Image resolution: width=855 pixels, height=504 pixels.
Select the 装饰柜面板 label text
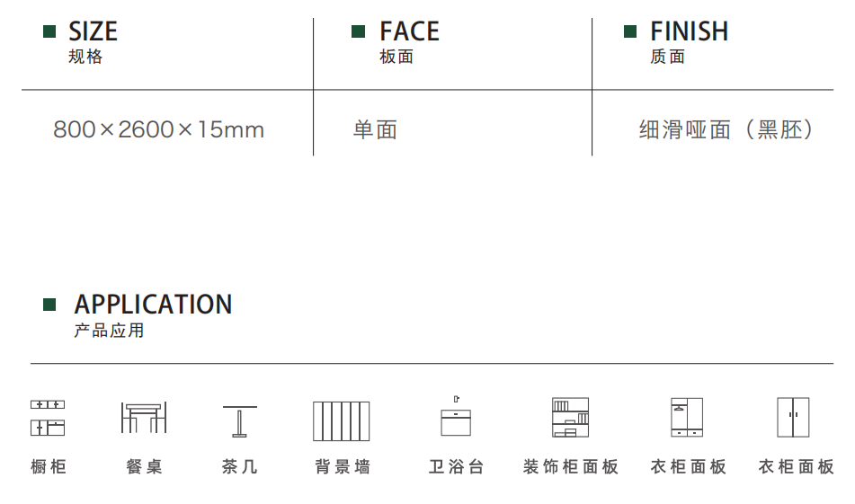pyautogui.click(x=570, y=467)
